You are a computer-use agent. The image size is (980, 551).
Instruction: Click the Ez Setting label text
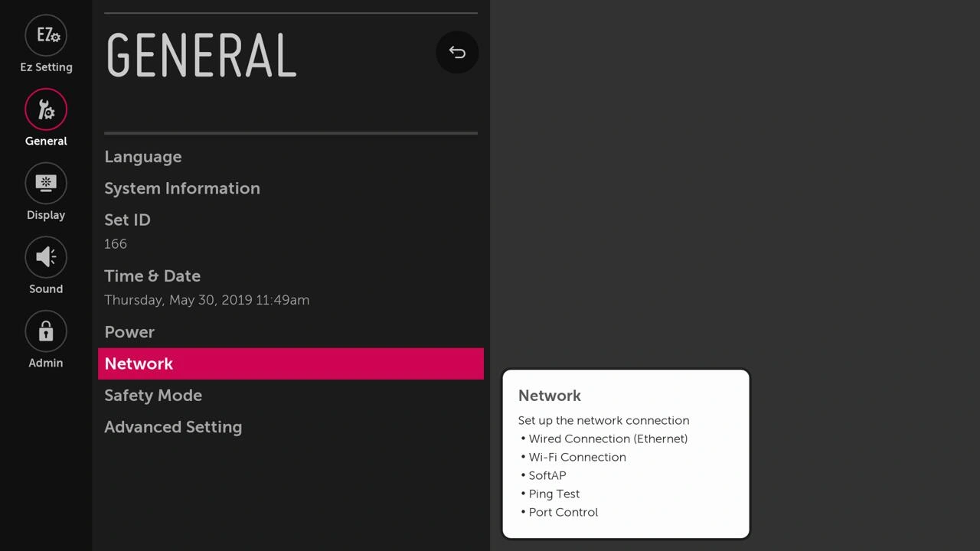pyautogui.click(x=46, y=67)
